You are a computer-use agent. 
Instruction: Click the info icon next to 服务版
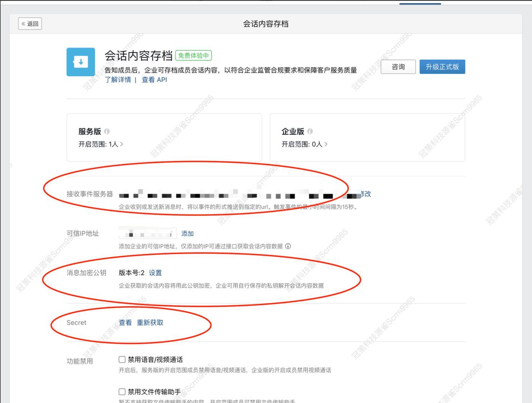tap(107, 131)
